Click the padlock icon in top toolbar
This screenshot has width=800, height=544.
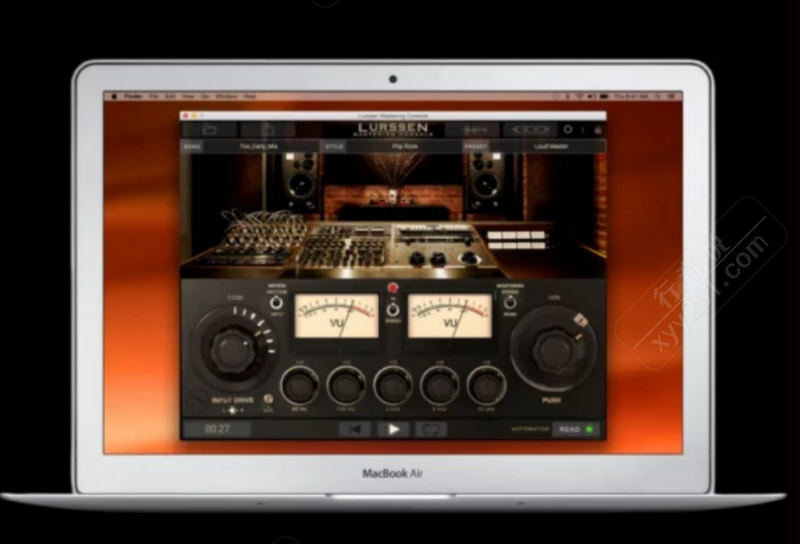(597, 130)
